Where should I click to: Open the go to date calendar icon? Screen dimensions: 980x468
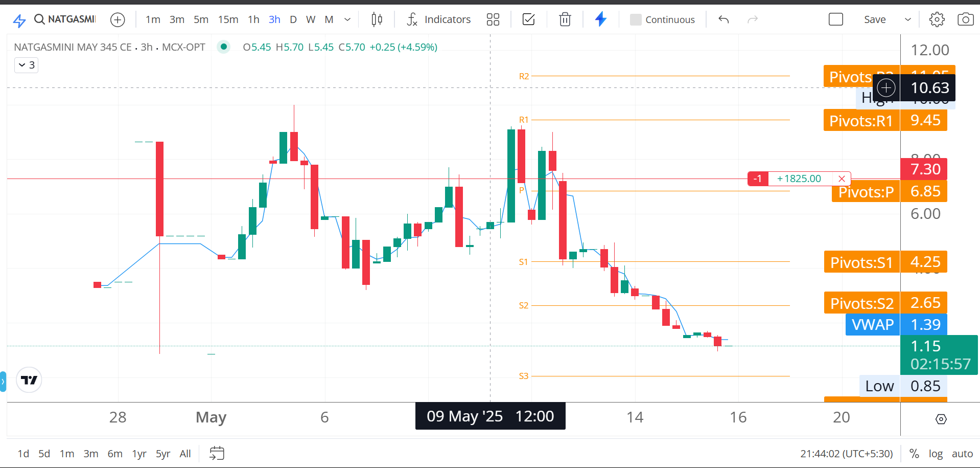coord(217,453)
